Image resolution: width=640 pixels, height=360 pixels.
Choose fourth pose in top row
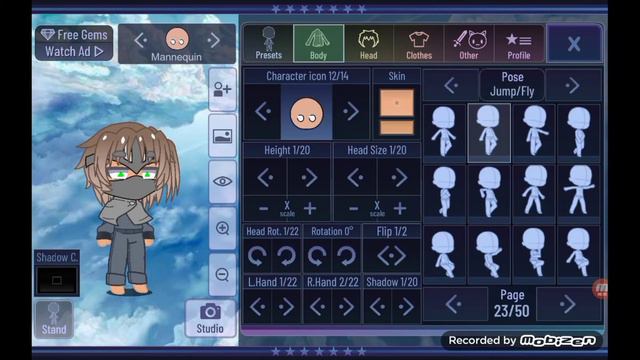coord(579,132)
